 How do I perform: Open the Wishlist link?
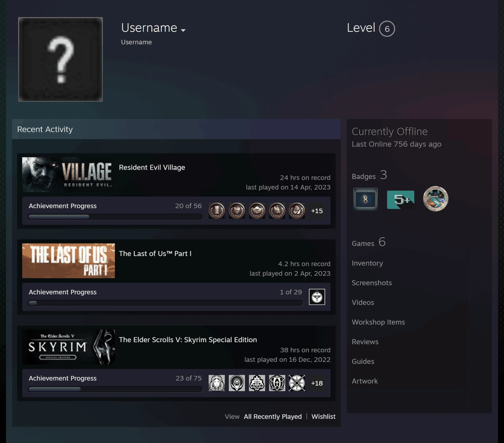[x=323, y=416]
